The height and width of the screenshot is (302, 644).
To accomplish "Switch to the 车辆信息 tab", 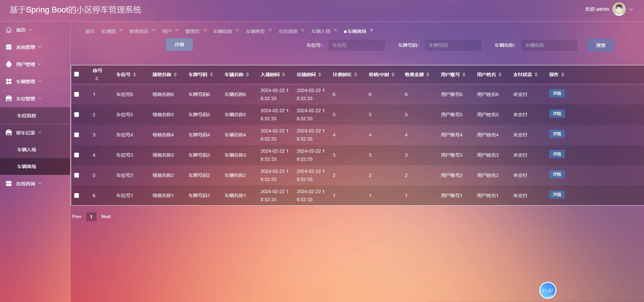I will 223,31.
